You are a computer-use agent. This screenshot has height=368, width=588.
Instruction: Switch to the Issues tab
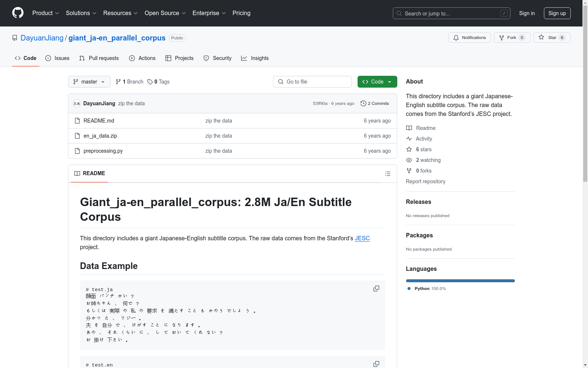[x=57, y=58]
